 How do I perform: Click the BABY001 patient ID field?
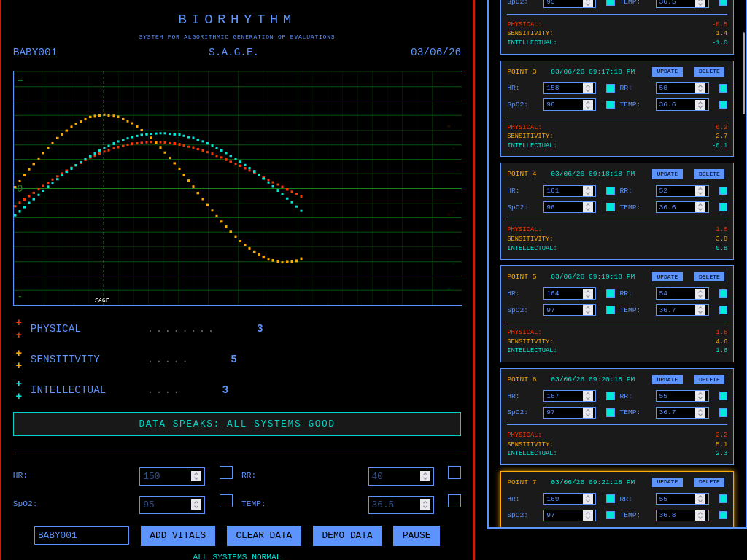81,534
